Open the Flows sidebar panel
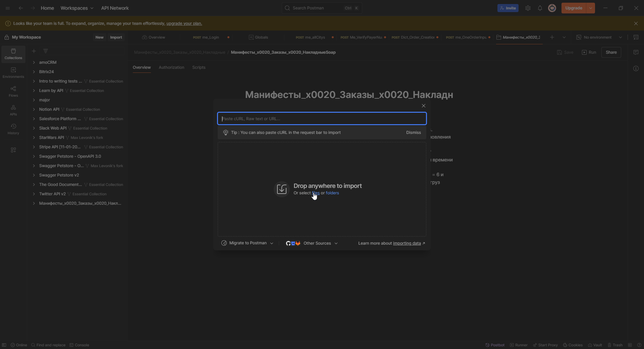644x349 pixels. pos(13,92)
